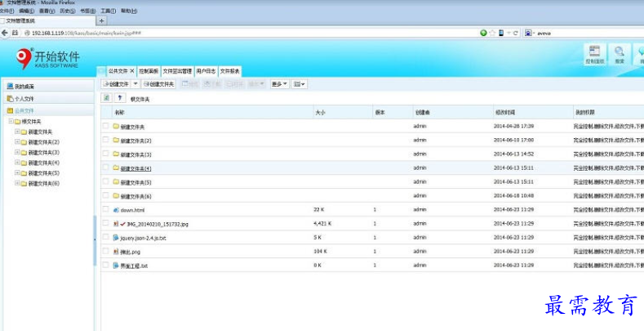
Task: Click the Firefox back arrow button
Action: coord(5,33)
